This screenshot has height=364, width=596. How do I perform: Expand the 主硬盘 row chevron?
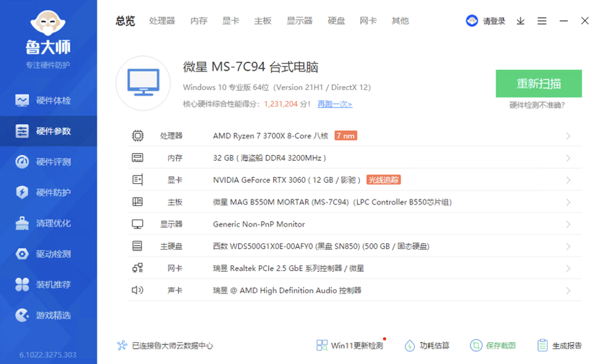coord(568,247)
